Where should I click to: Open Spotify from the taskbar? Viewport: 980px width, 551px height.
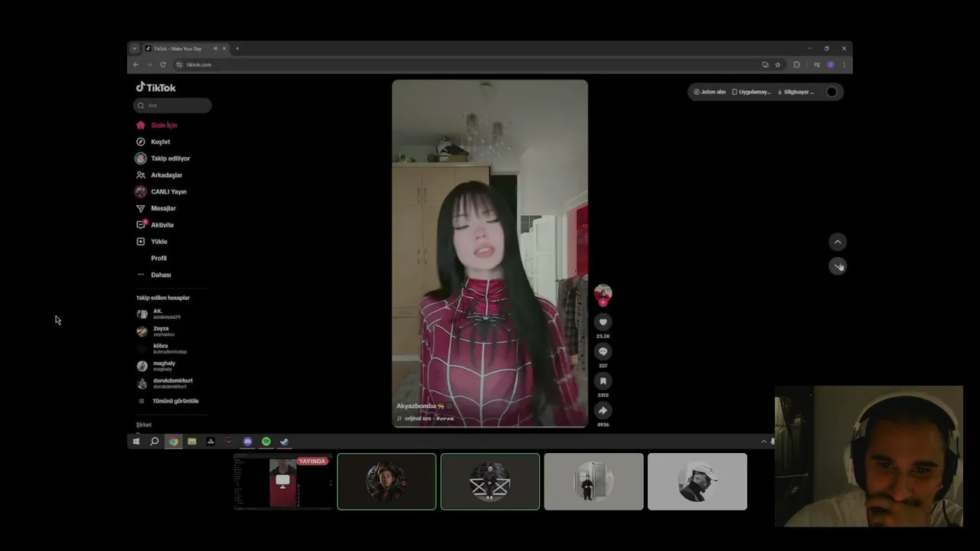click(x=266, y=442)
